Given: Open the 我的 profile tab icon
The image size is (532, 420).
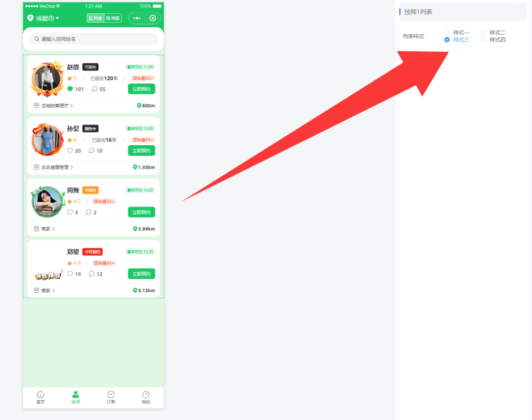Looking at the screenshot, I should pos(146,395).
